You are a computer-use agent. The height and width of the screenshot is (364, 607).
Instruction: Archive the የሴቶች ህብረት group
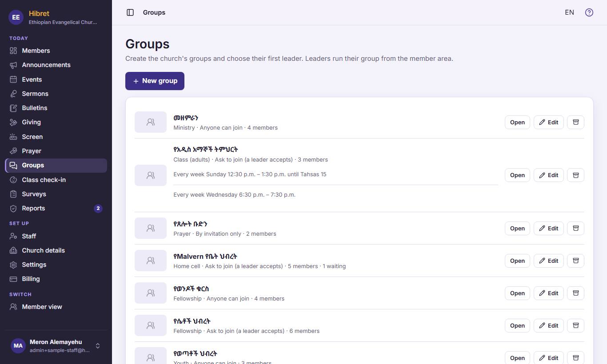pyautogui.click(x=575, y=325)
